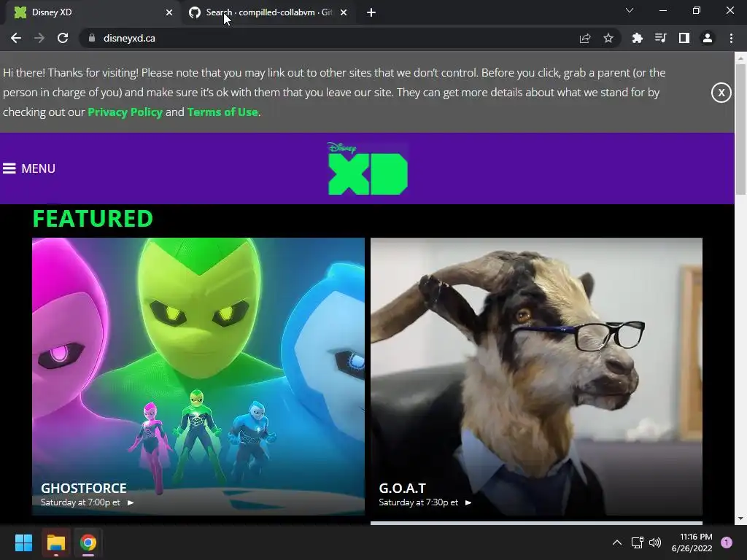Viewport: 747px width, 560px height.
Task: Click the GHOSTFORCE title text
Action: coord(84,488)
